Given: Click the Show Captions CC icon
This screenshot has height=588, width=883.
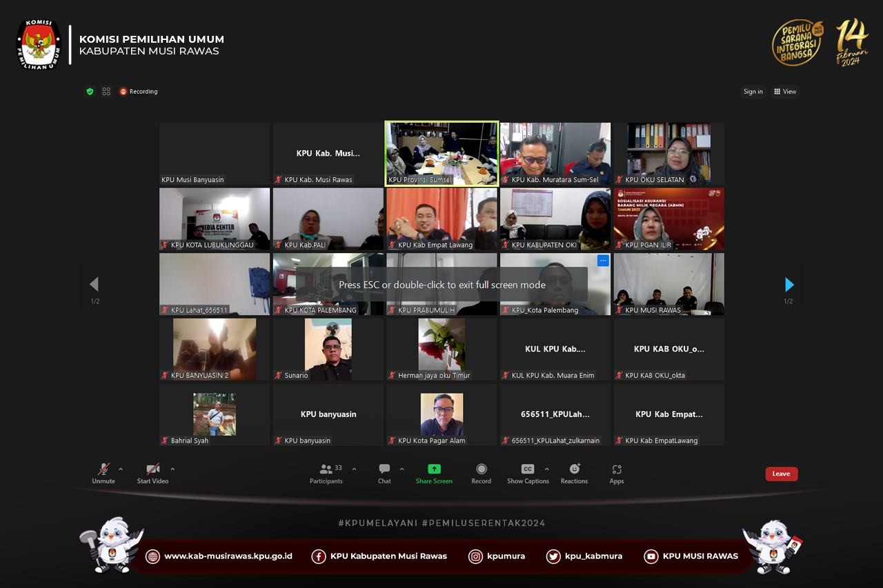Looking at the screenshot, I should 527,469.
